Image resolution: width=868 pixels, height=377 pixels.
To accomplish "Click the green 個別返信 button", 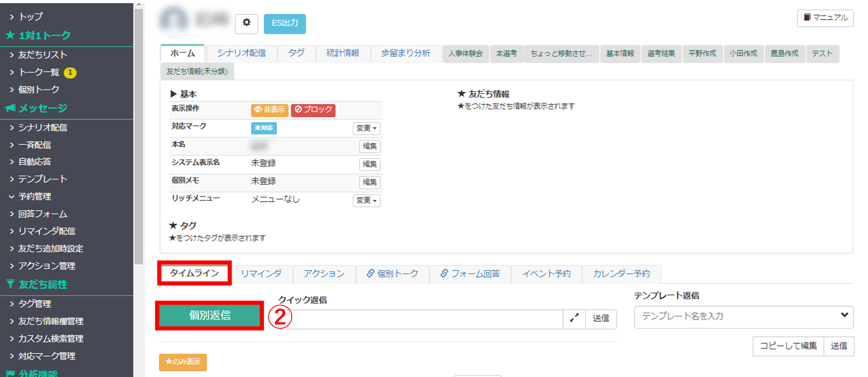I will pyautogui.click(x=210, y=315).
